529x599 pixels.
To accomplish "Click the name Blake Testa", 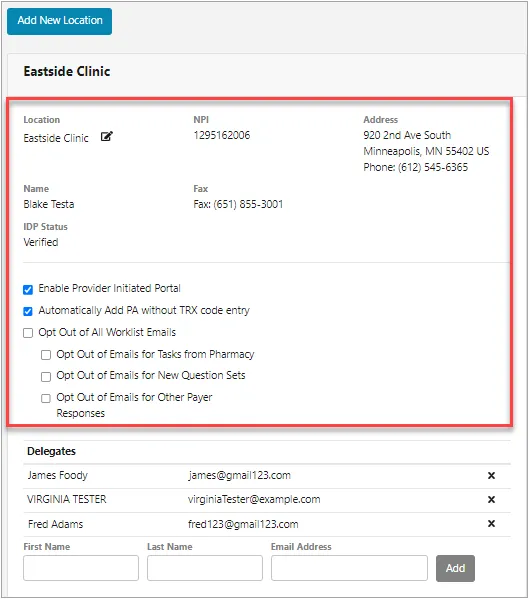I will click(49, 204).
